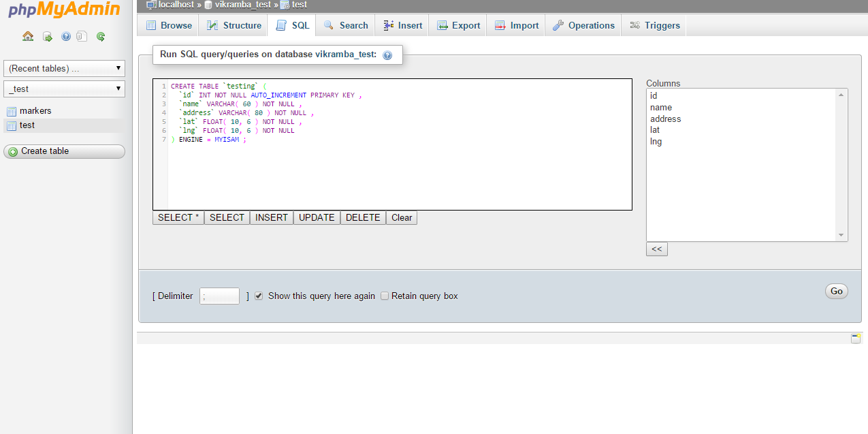Toggle Show this query here again checkbox
This screenshot has height=434, width=868.
point(259,296)
